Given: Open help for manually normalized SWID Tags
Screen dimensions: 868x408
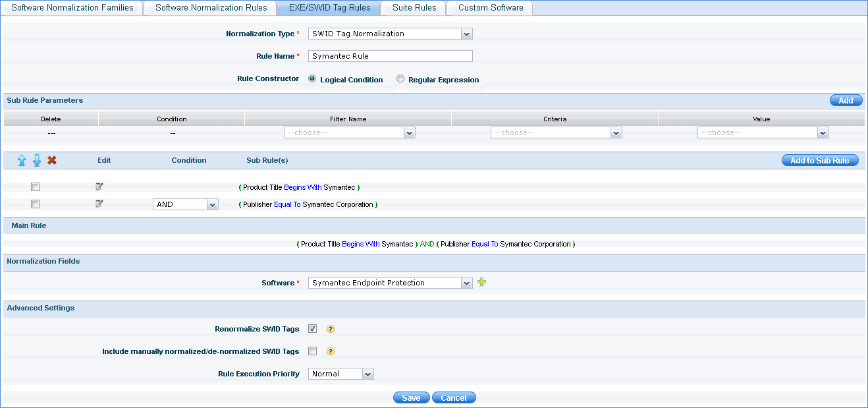Looking at the screenshot, I should 331,351.
